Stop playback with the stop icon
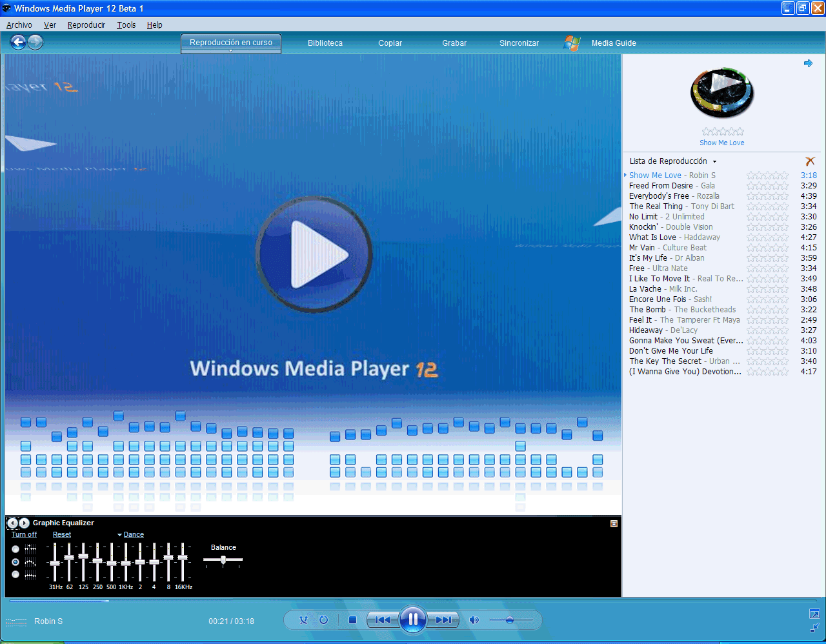 point(352,619)
